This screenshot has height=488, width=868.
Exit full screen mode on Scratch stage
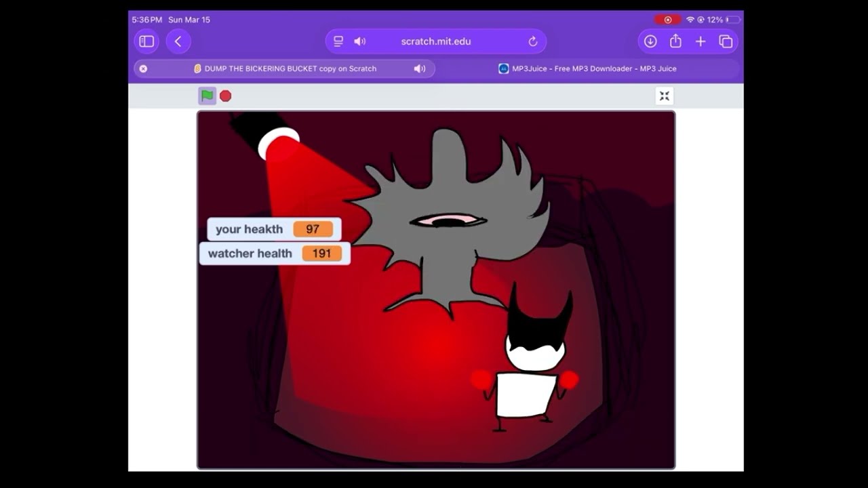point(665,96)
